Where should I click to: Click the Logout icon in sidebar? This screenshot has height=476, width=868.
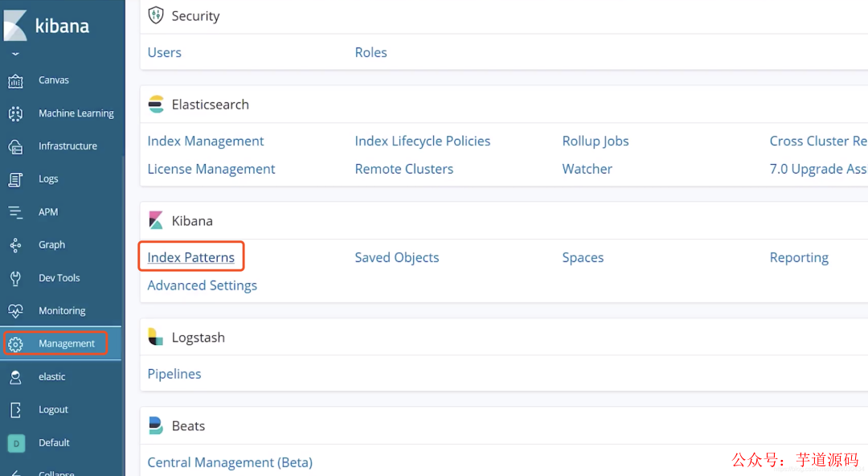point(15,410)
